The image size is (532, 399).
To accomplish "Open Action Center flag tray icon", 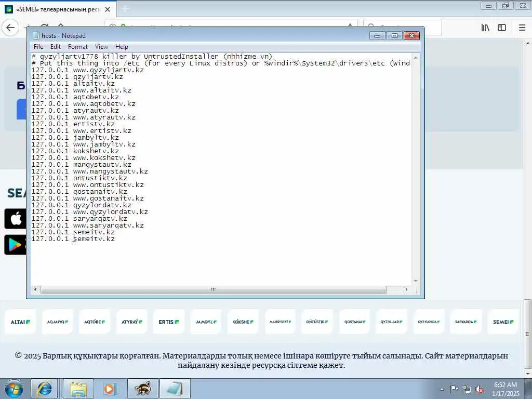I will coord(454,389).
